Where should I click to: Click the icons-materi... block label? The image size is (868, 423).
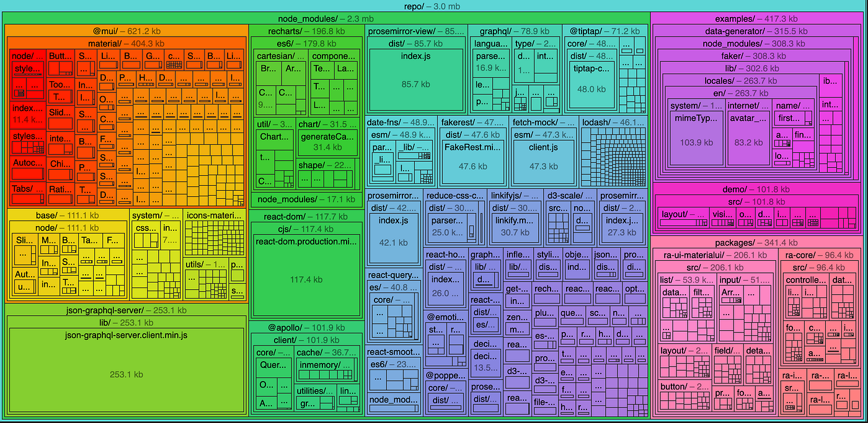tap(214, 216)
